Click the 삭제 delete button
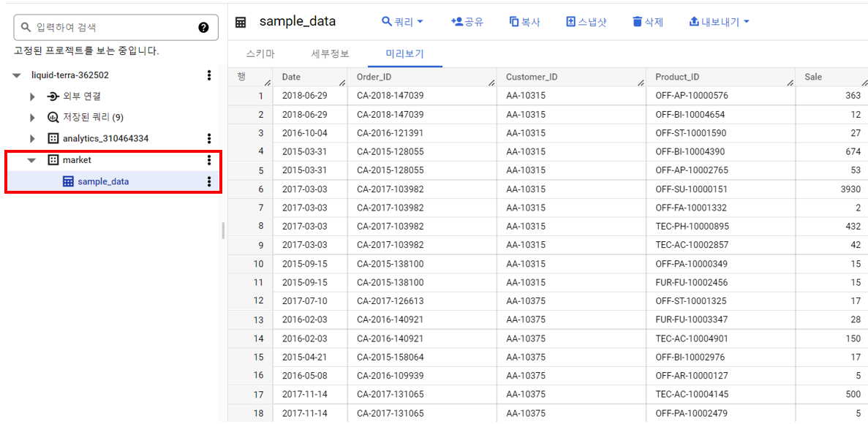Screen dimensions: 868x424 point(648,22)
